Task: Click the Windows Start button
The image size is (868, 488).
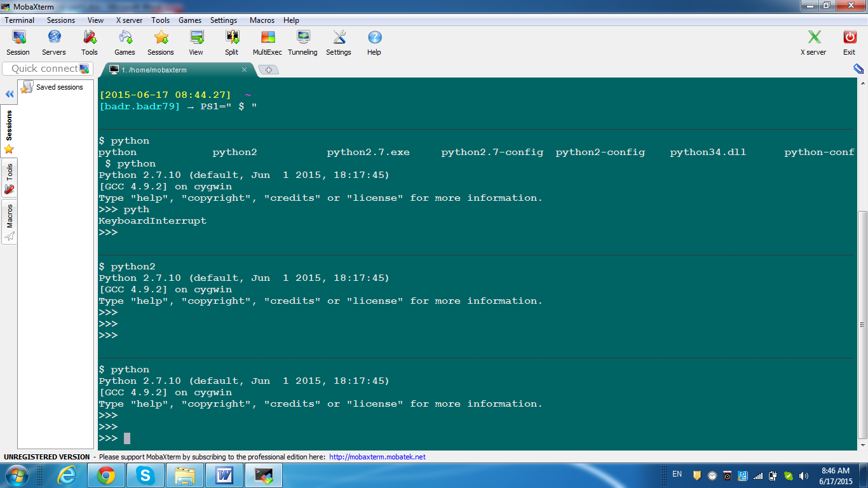Action: point(16,475)
